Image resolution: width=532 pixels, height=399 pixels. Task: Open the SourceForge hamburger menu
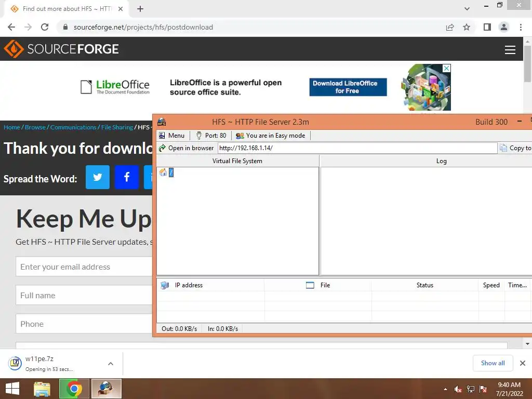510,49
